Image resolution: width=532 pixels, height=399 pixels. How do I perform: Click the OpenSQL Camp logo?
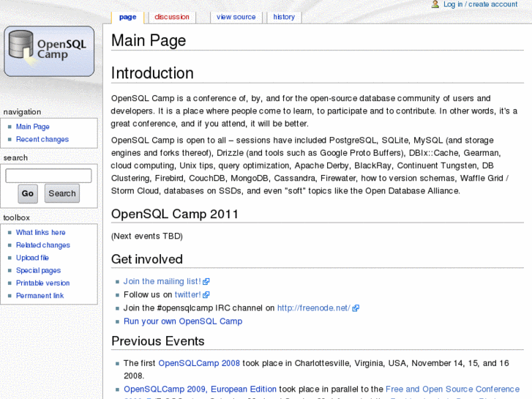[x=49, y=51]
